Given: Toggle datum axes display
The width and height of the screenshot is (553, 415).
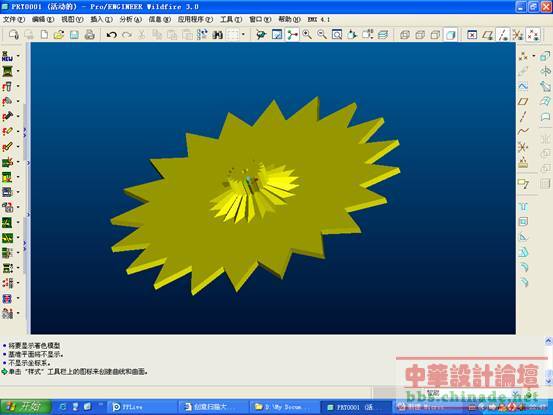Looking at the screenshot, I should point(503,35).
